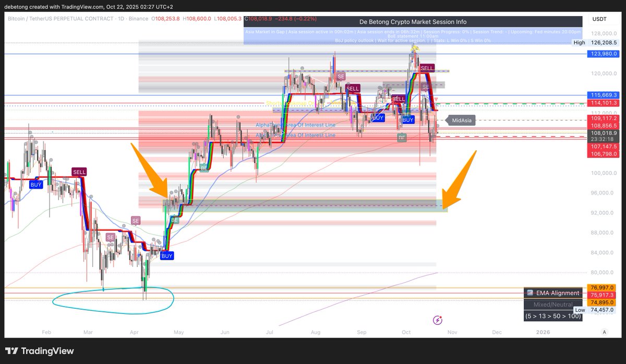Viewport: 626px width, 364px height.
Task: Click the Mixed/Neutral status cell
Action: pos(552,305)
